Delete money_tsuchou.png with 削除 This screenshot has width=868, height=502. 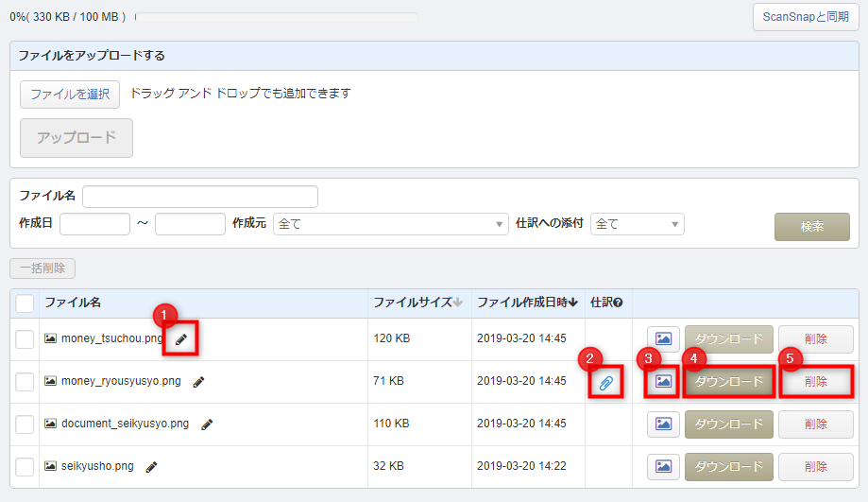[x=815, y=339]
